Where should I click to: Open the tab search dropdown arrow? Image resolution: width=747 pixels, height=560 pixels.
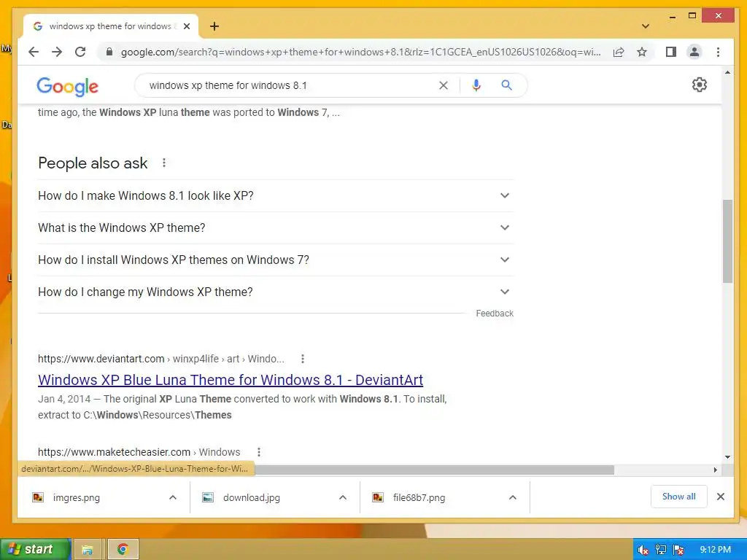tap(646, 26)
